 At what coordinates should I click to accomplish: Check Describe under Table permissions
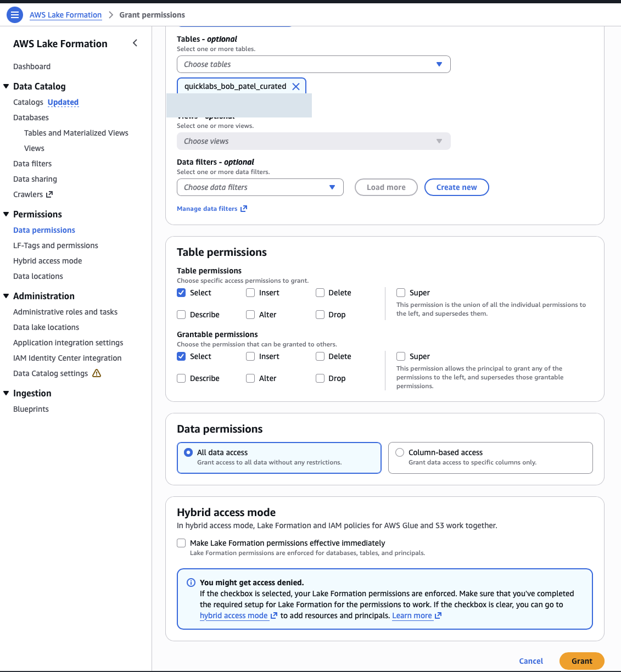tap(181, 315)
